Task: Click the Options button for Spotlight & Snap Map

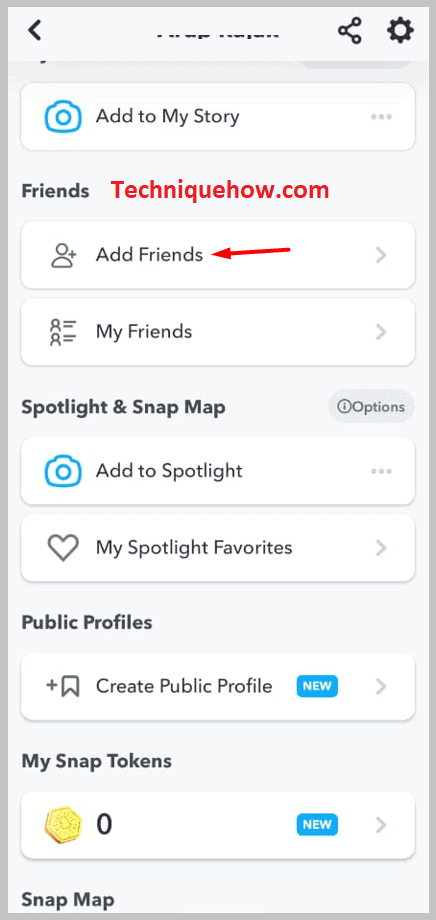Action: 371,407
